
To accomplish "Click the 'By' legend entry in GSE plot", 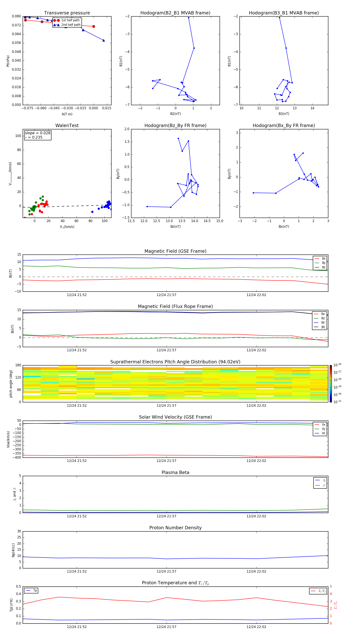I will tap(320, 263).
